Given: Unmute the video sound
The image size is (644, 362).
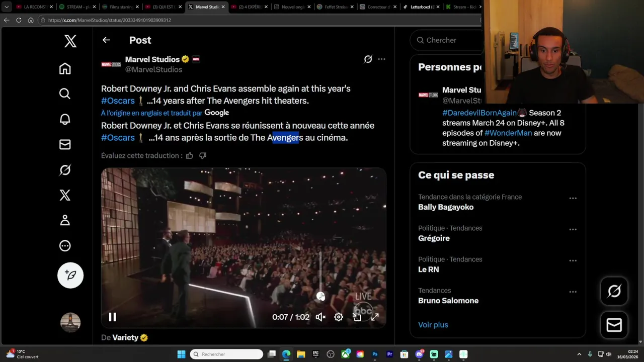Looking at the screenshot, I should coord(320,317).
